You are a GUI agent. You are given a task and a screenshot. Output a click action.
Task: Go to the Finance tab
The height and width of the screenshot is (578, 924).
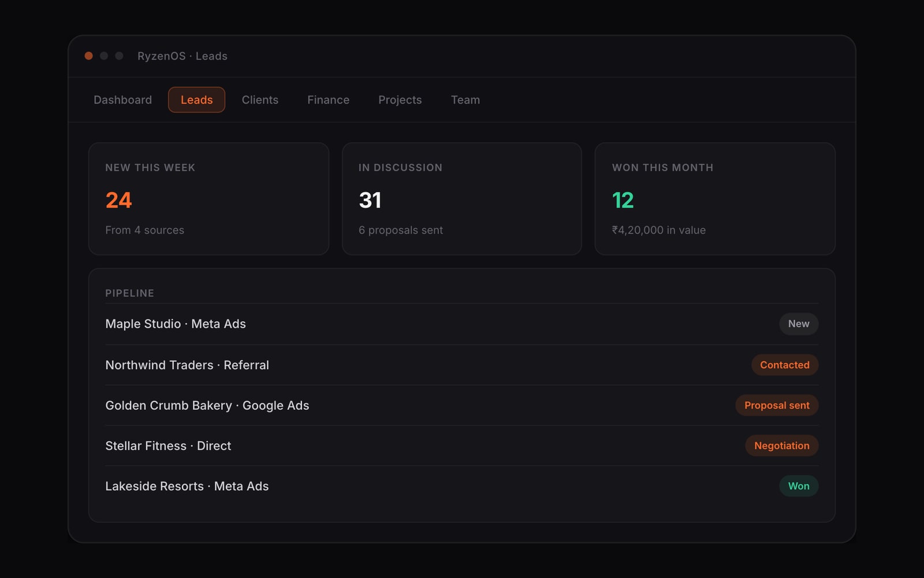328,100
